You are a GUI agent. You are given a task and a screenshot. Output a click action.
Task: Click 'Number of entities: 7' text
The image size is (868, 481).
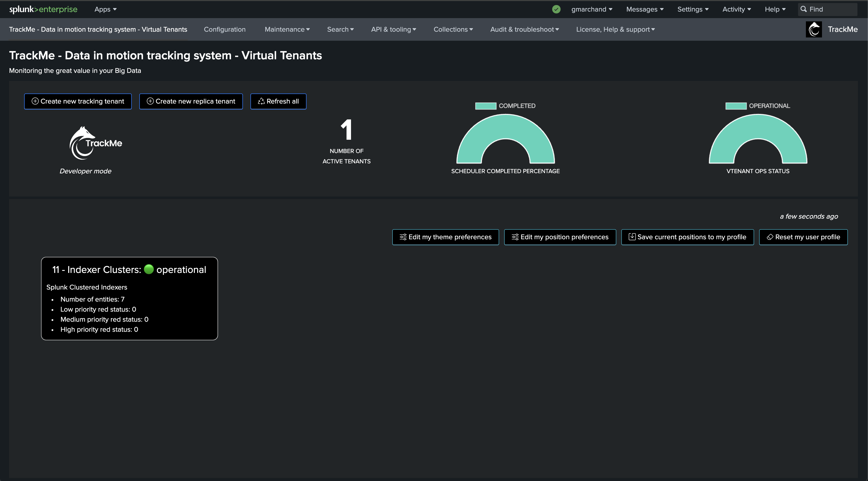(92, 299)
